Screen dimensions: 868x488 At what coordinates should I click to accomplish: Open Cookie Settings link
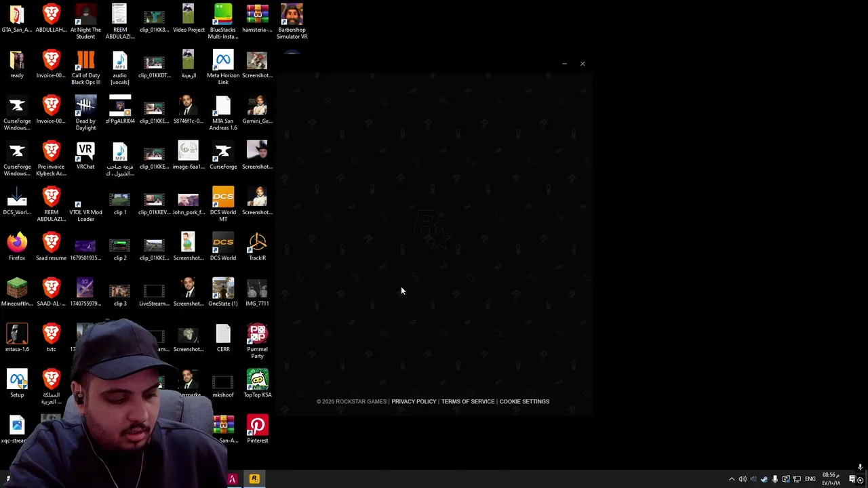(x=524, y=401)
